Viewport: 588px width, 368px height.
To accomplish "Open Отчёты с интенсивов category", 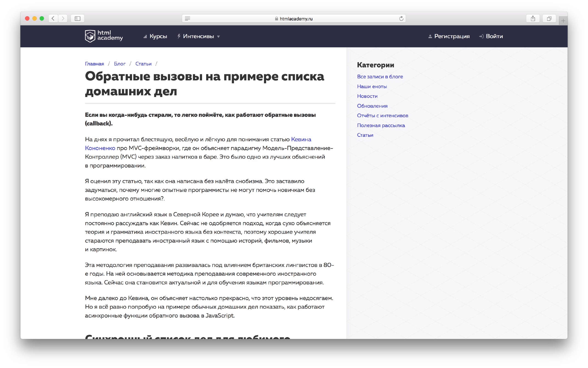I will coord(382,116).
